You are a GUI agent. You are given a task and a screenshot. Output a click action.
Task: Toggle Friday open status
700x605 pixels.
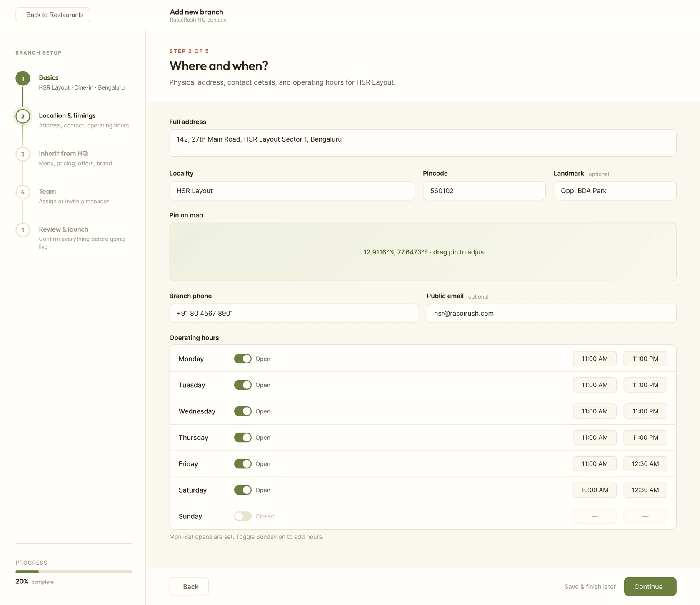pyautogui.click(x=242, y=463)
